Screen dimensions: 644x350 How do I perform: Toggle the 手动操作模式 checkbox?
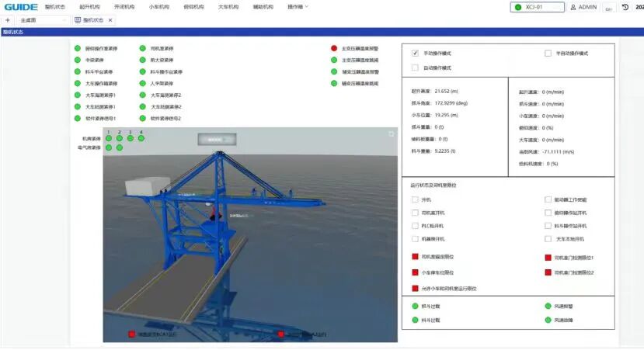point(416,54)
